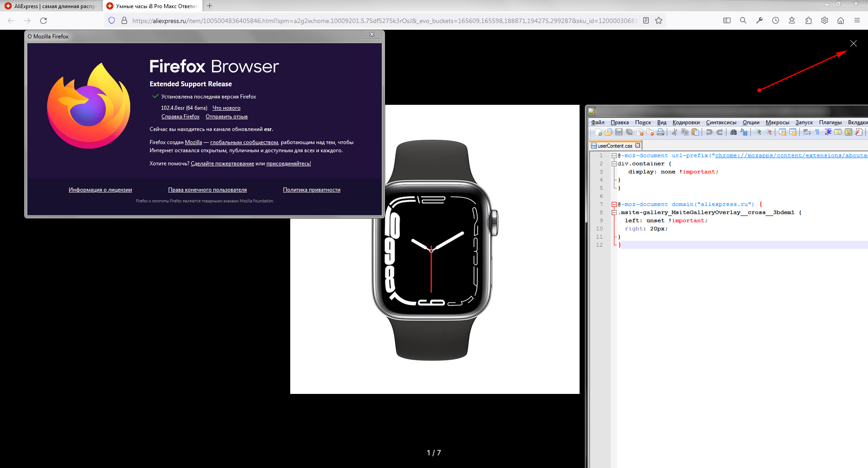Open Firefox sidebar panel icon
Screen dimensions: 868x468
coord(727,21)
